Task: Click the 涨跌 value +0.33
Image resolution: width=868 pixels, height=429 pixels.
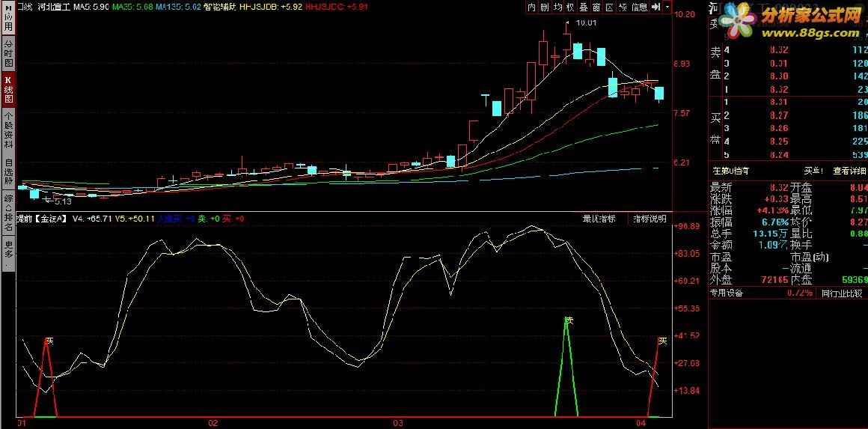Action: coord(775,198)
